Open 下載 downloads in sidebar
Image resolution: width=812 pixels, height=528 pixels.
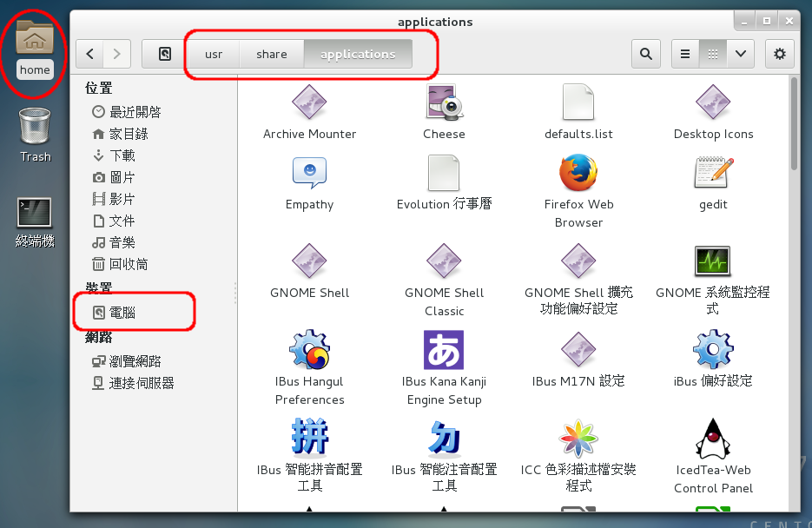pos(114,155)
